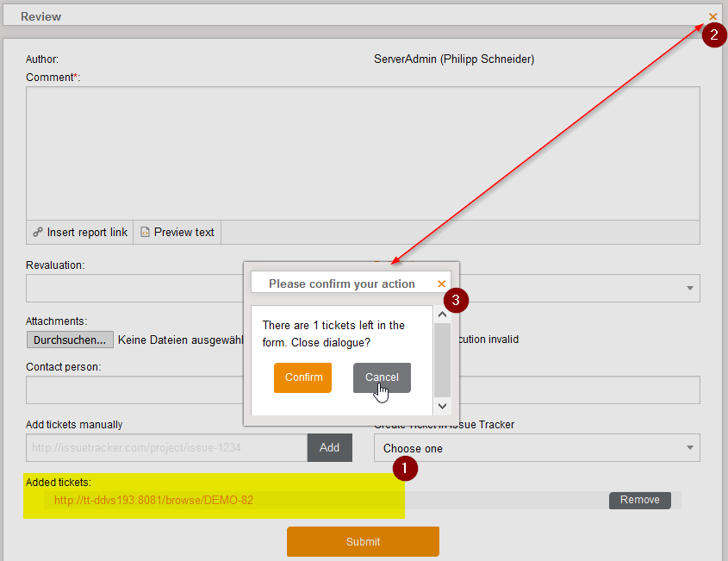Cancel the close confirmation
The image size is (728, 561).
[382, 377]
